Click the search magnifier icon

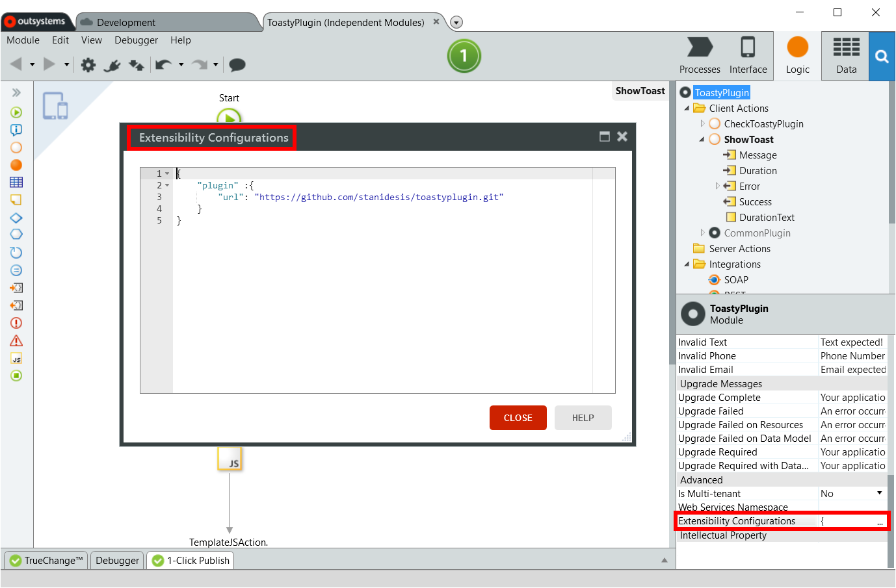point(882,57)
